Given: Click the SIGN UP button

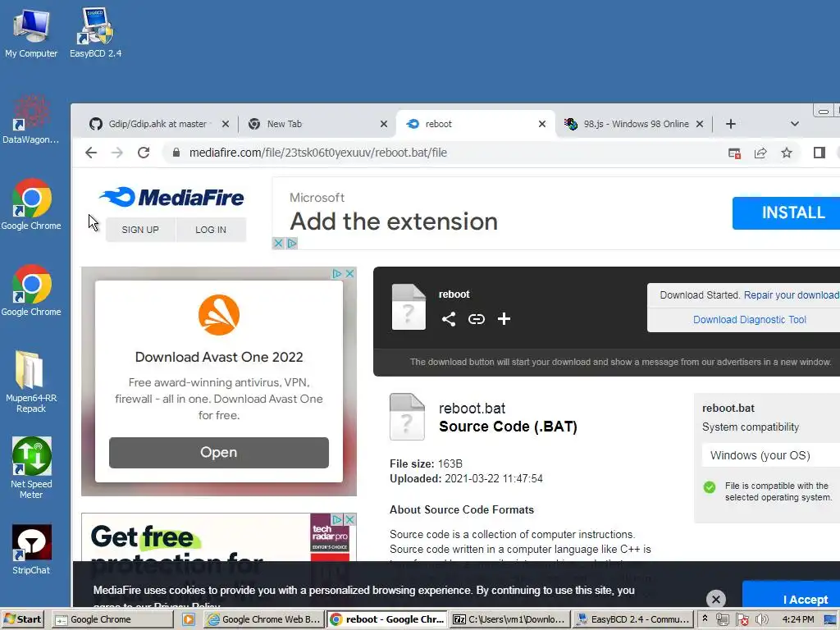Looking at the screenshot, I should (140, 230).
